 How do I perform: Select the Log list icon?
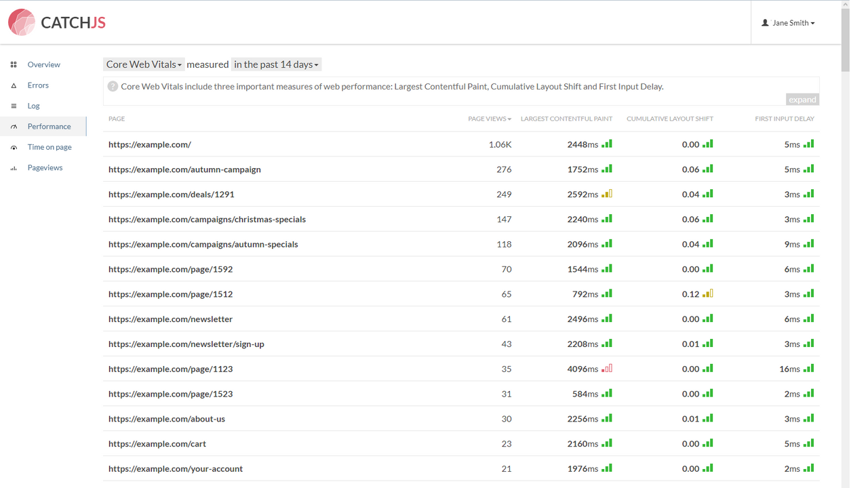(x=14, y=105)
